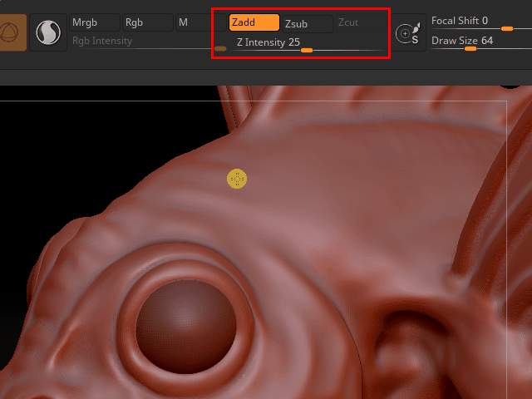Image resolution: width=532 pixels, height=399 pixels.
Task: Click the Z Intensity 25 slider label
Action: point(268,42)
